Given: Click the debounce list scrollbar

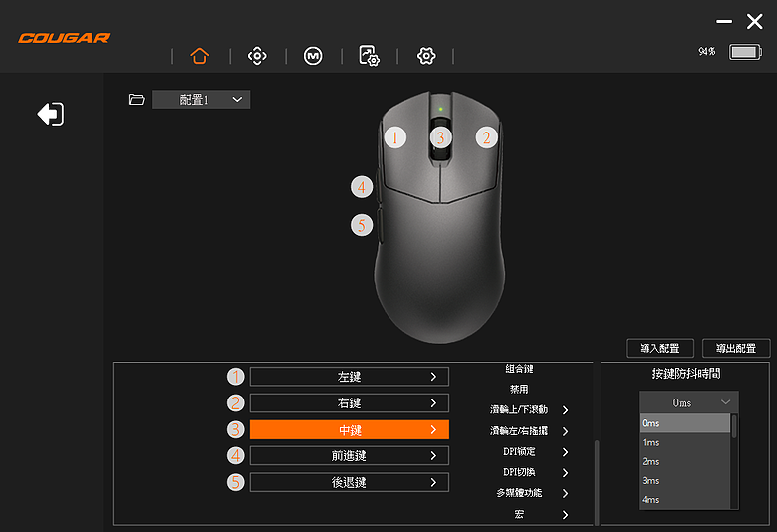Looking at the screenshot, I should click(x=734, y=426).
